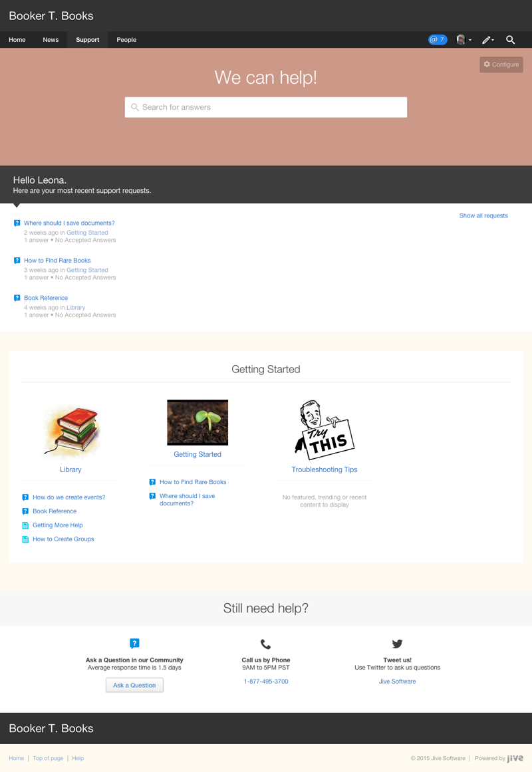Open the Getting Started seedling image
This screenshot has width=532, height=772.
[x=198, y=422]
